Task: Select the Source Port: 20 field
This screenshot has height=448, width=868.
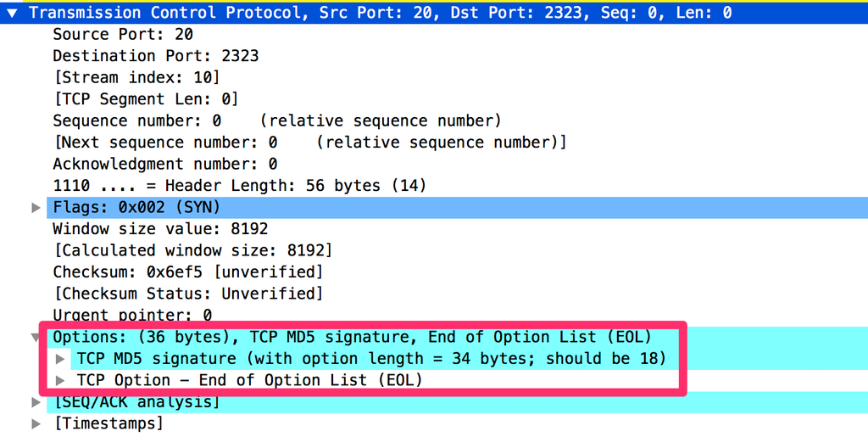Action: pyautogui.click(x=123, y=35)
